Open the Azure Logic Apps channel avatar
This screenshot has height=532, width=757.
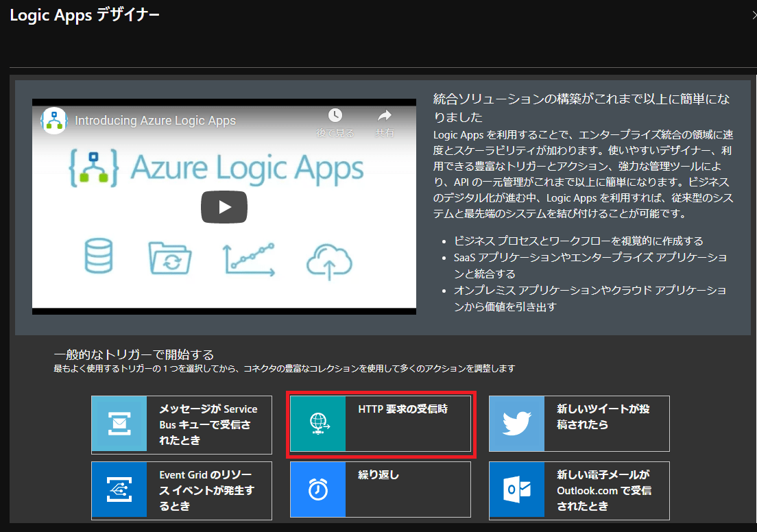[53, 120]
